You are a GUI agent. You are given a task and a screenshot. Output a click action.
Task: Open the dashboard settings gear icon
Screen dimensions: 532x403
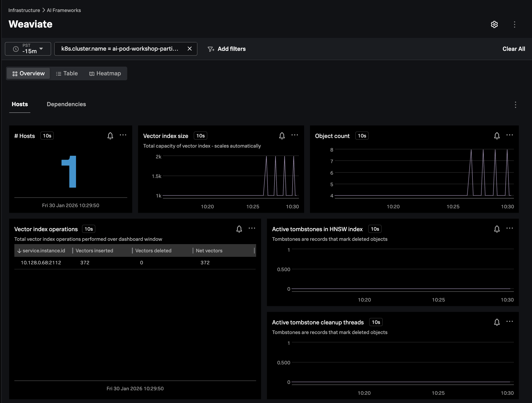[494, 24]
